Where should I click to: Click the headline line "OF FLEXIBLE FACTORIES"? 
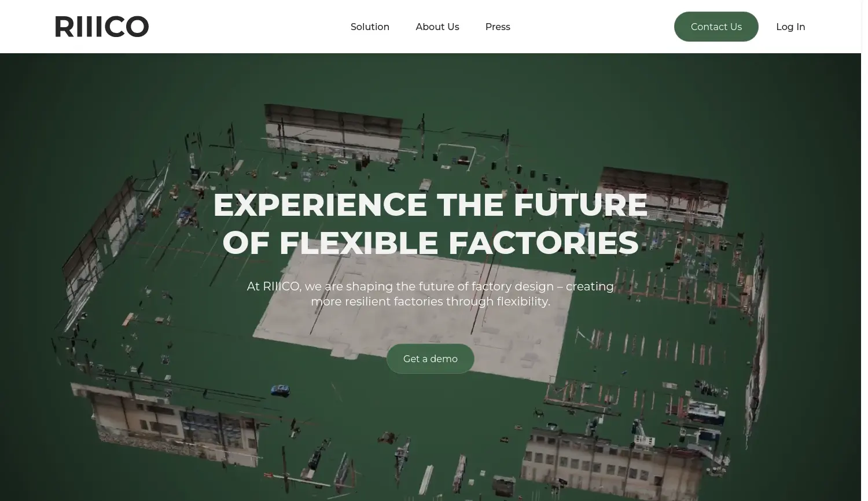point(430,242)
